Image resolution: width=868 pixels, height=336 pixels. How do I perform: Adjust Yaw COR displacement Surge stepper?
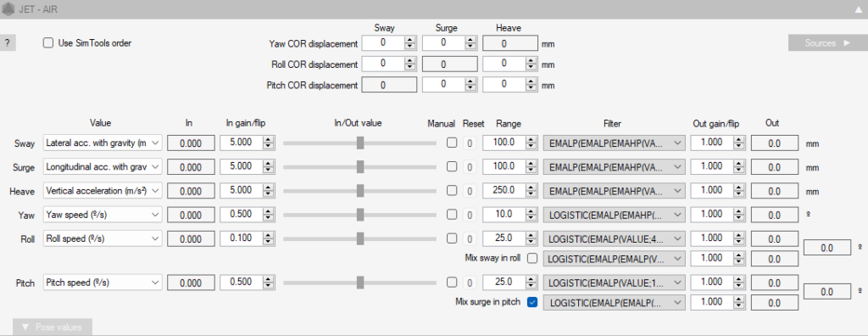coord(470,42)
